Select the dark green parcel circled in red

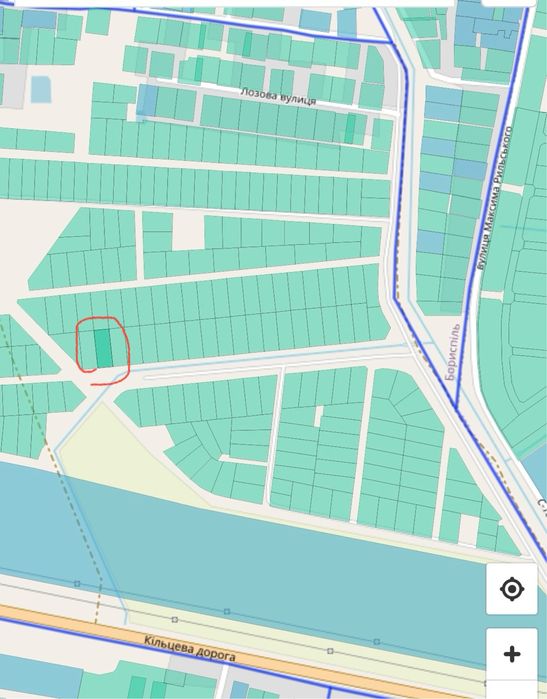point(103,348)
